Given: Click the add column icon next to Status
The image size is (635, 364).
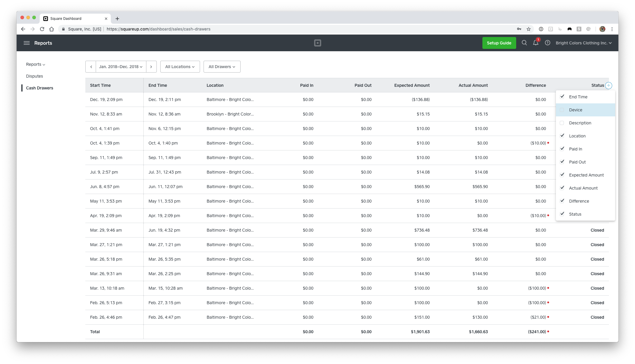Looking at the screenshot, I should pos(609,85).
